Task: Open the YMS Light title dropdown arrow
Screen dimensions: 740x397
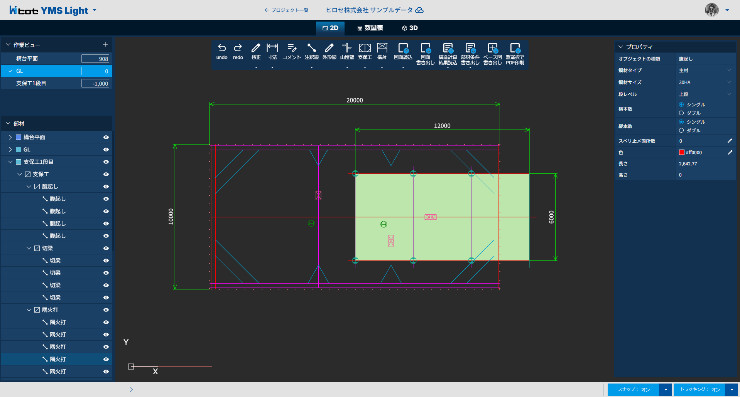Action: click(x=94, y=10)
